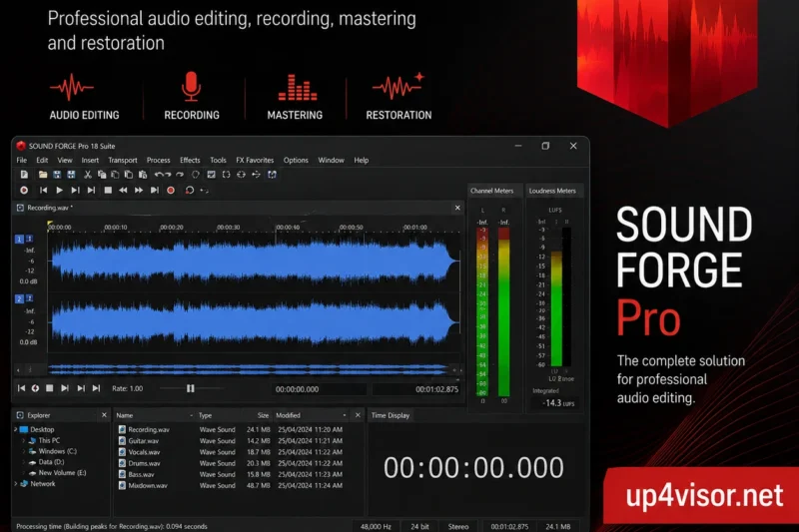
Task: Click the Explorer panel icon beside its title
Action: point(20,415)
